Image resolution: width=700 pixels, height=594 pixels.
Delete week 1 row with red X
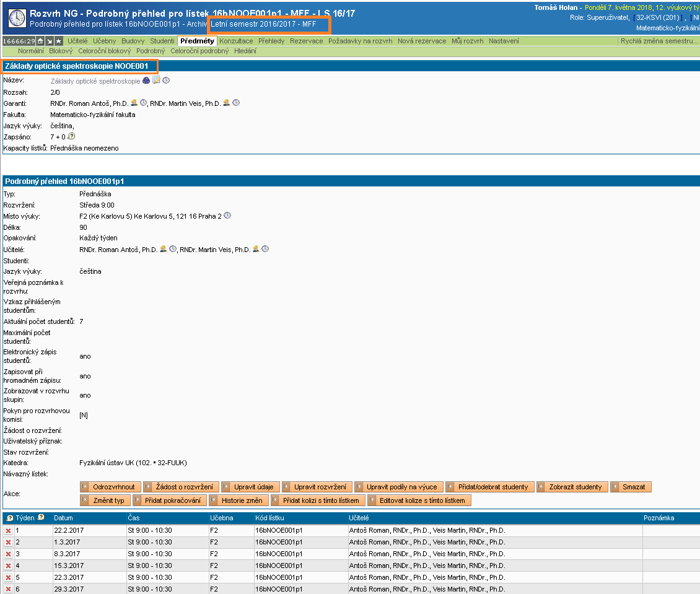tap(8, 531)
